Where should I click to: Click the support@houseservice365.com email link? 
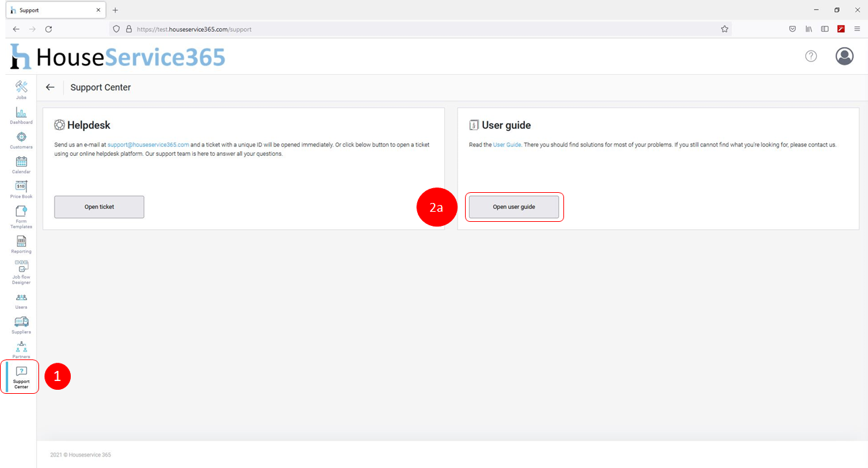(148, 145)
